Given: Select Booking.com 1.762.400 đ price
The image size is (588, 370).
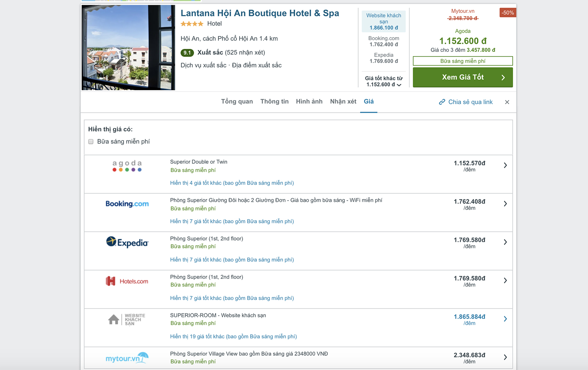Looking at the screenshot, I should point(384,41).
